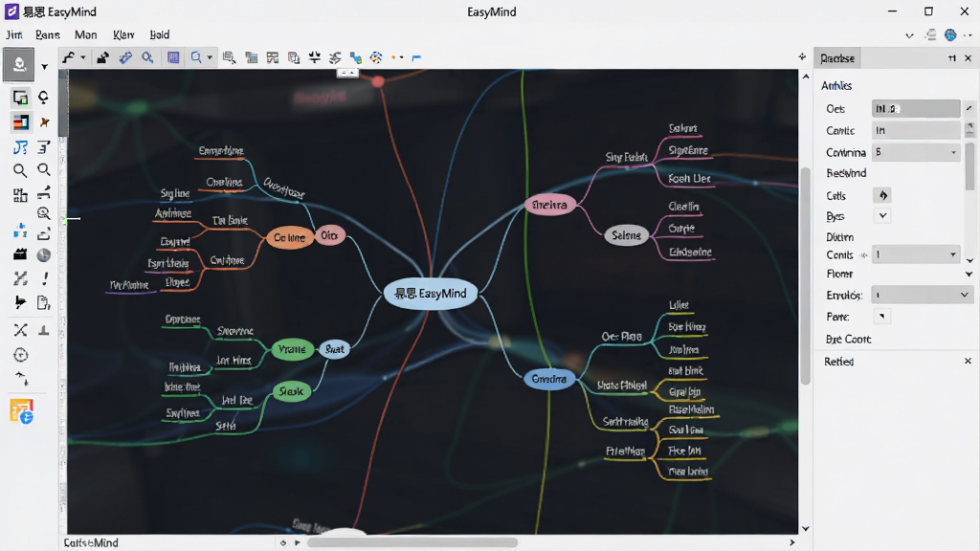Select the pink Sheitira node

pyautogui.click(x=549, y=205)
